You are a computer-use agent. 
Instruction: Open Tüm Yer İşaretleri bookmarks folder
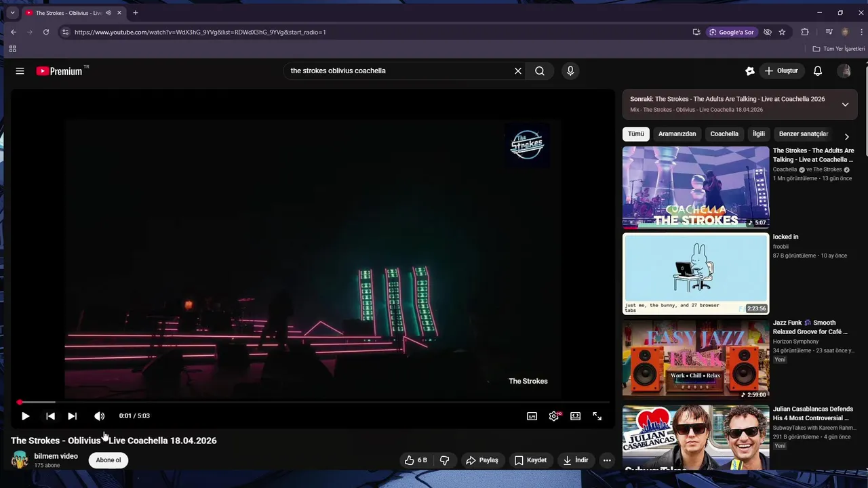pos(839,49)
